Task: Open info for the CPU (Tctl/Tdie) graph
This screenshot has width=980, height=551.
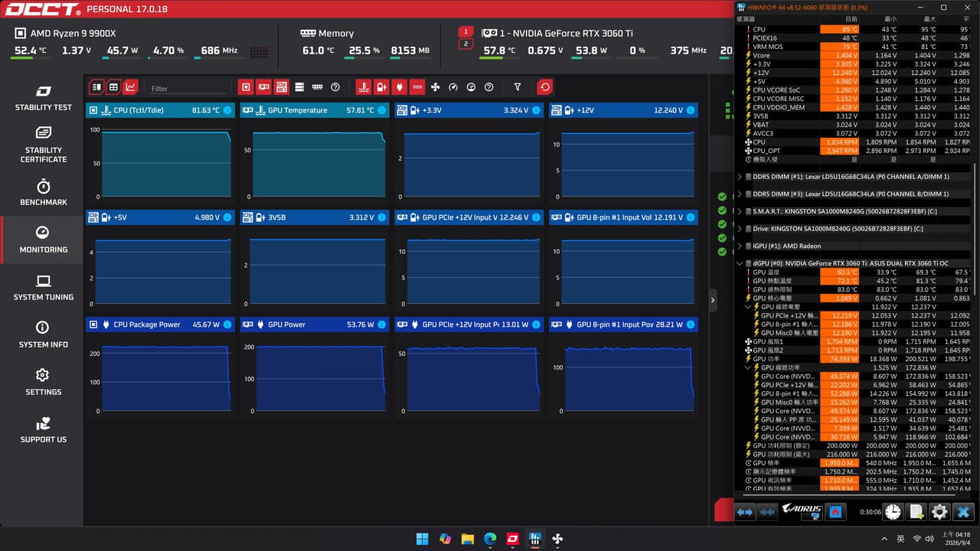Action: 227,110
